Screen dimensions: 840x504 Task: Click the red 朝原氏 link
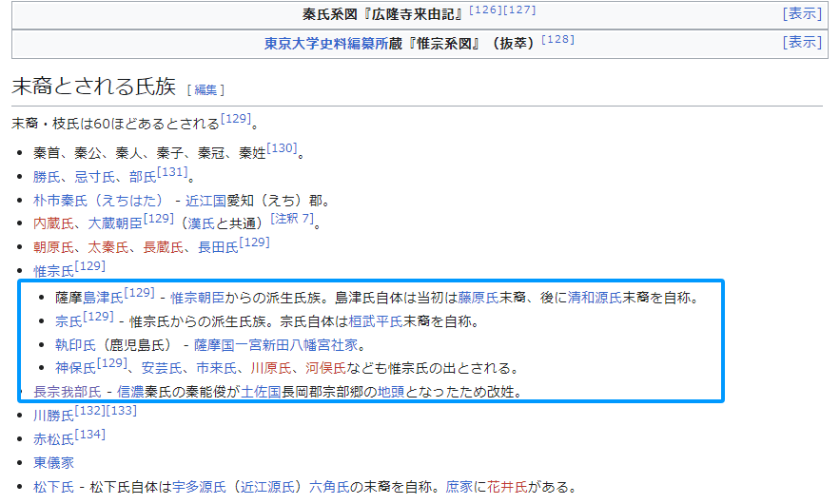(x=53, y=247)
